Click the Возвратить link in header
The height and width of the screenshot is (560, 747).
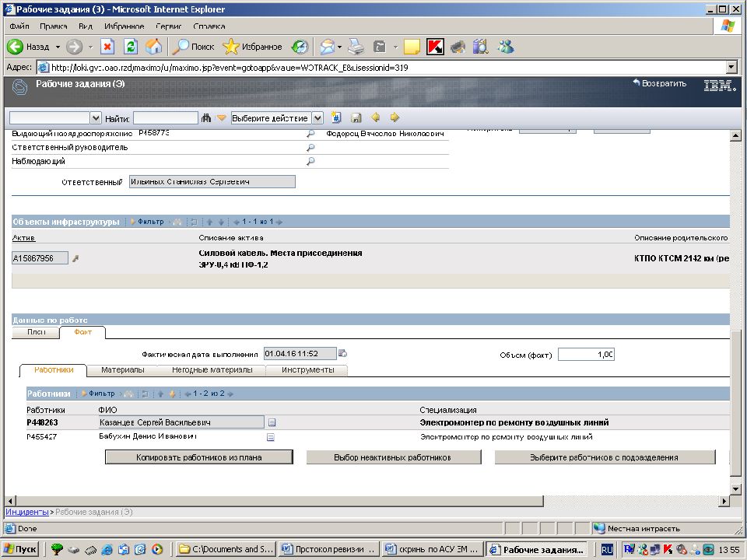click(x=660, y=83)
